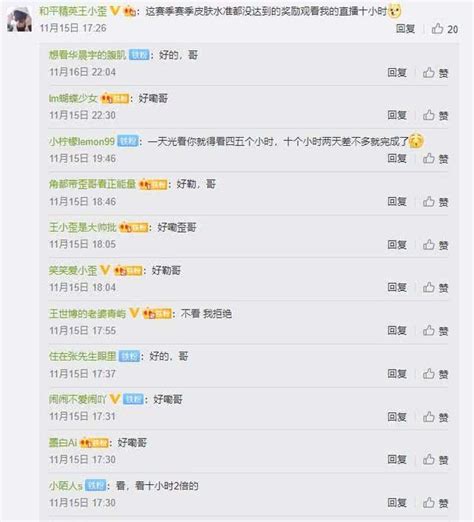Like the top comment with 20 likes

pos(445,29)
